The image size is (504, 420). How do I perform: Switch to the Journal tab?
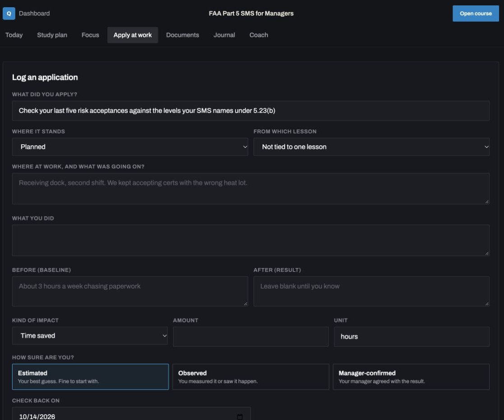(224, 35)
